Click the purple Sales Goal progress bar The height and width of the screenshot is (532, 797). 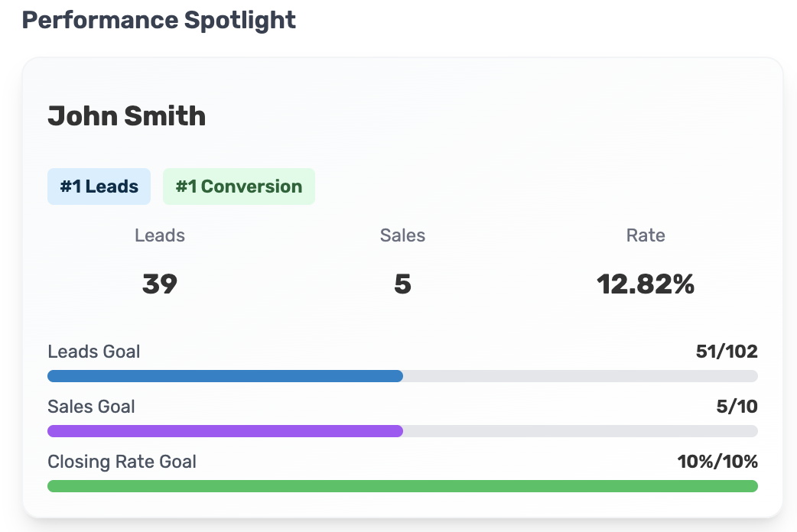click(x=225, y=431)
